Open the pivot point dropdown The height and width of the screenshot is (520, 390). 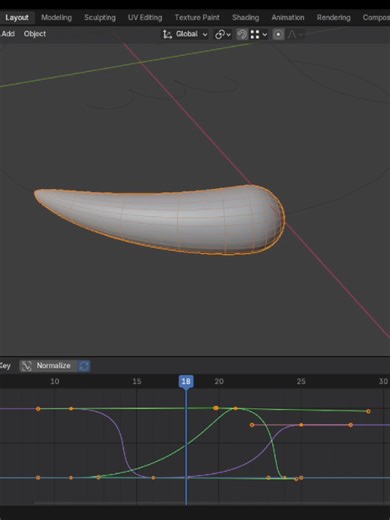(223, 34)
